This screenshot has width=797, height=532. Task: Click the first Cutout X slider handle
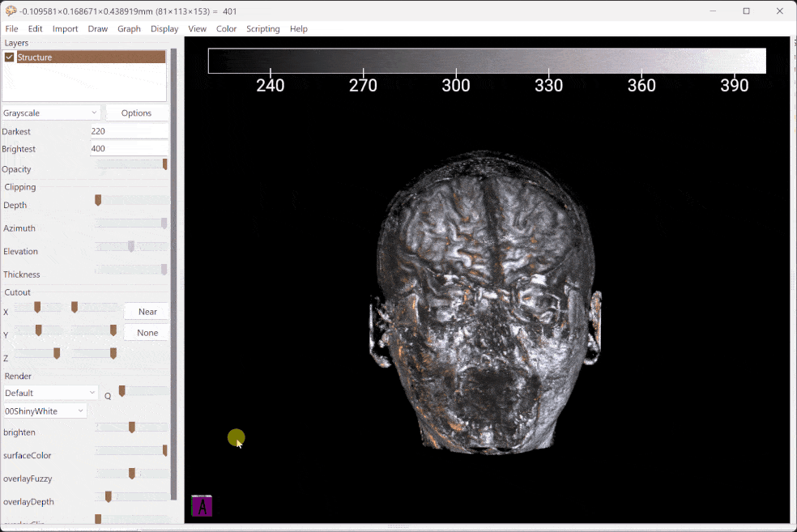coord(37,307)
